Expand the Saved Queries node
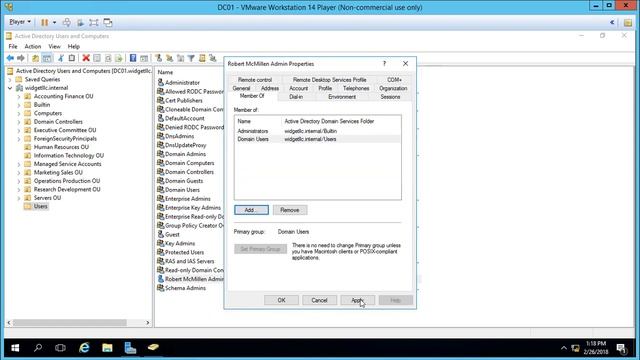This screenshot has height=360, width=640. [x=10, y=80]
